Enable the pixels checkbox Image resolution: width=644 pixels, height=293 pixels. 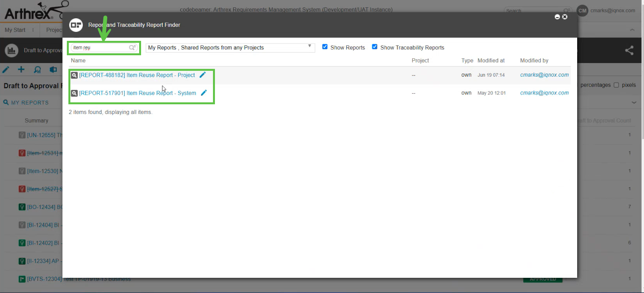pos(616,85)
